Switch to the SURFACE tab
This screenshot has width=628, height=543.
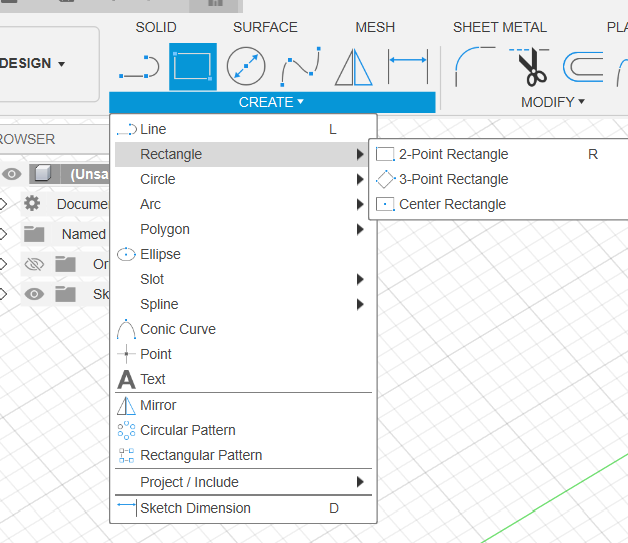tap(265, 27)
